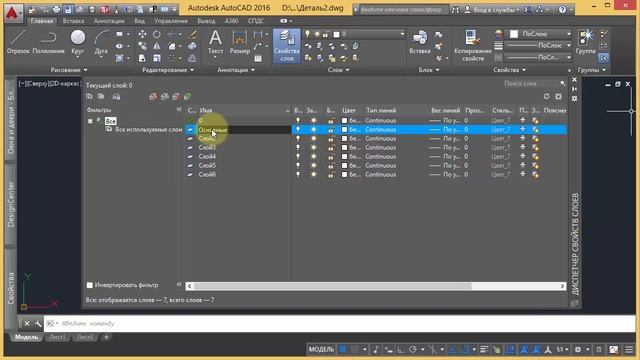
Task: Switch to the Вывод ribbon tab
Action: point(206,21)
